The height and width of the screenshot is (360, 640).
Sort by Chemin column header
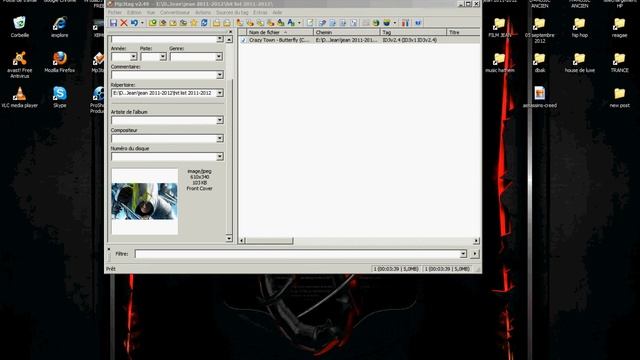pyautogui.click(x=347, y=32)
